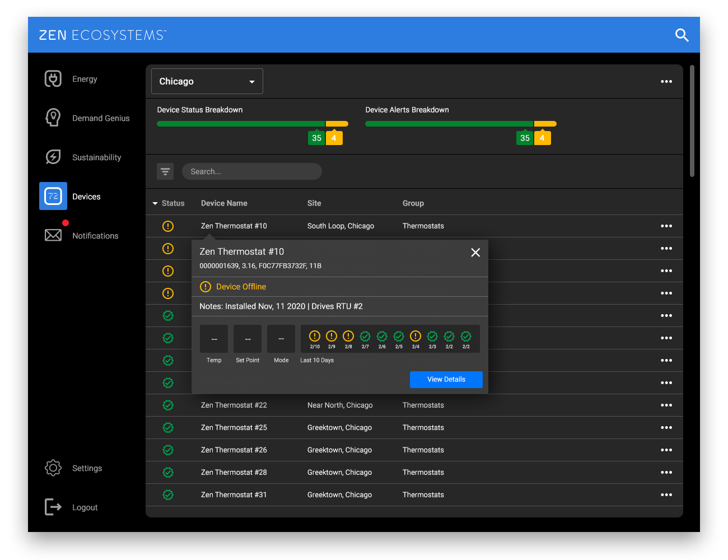Click the green 35 badge under Device Alerts
The height and width of the screenshot is (560, 728).
click(525, 138)
